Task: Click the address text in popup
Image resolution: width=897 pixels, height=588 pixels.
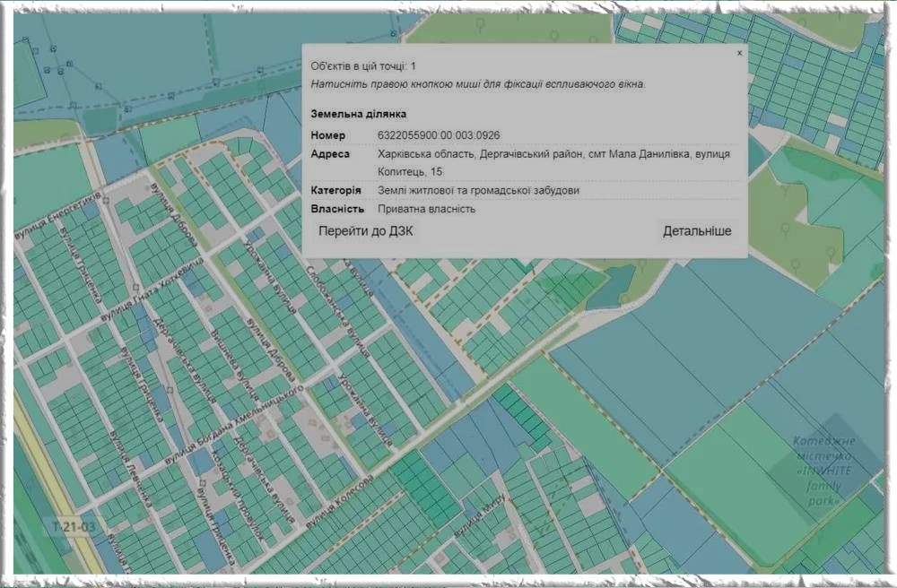Action: pyautogui.click(x=554, y=162)
